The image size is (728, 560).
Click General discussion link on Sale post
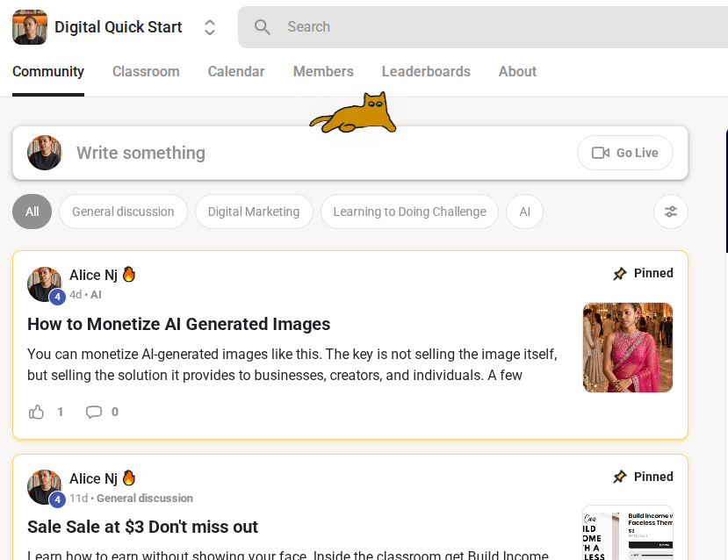tap(145, 499)
